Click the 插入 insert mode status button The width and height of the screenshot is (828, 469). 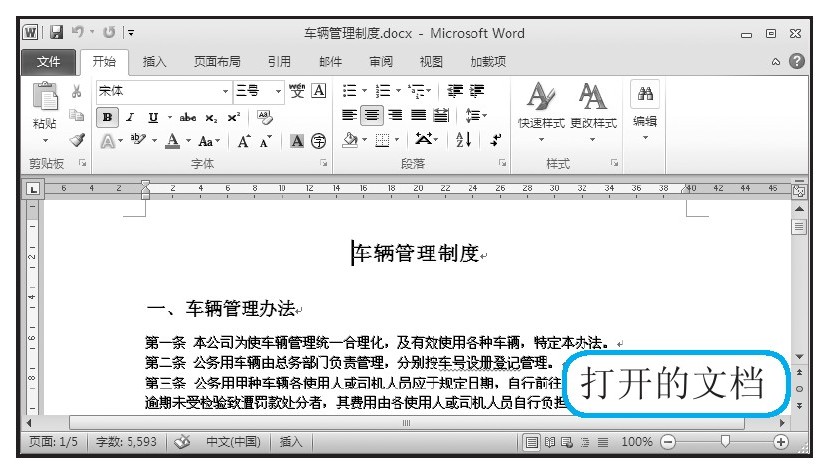click(x=290, y=441)
